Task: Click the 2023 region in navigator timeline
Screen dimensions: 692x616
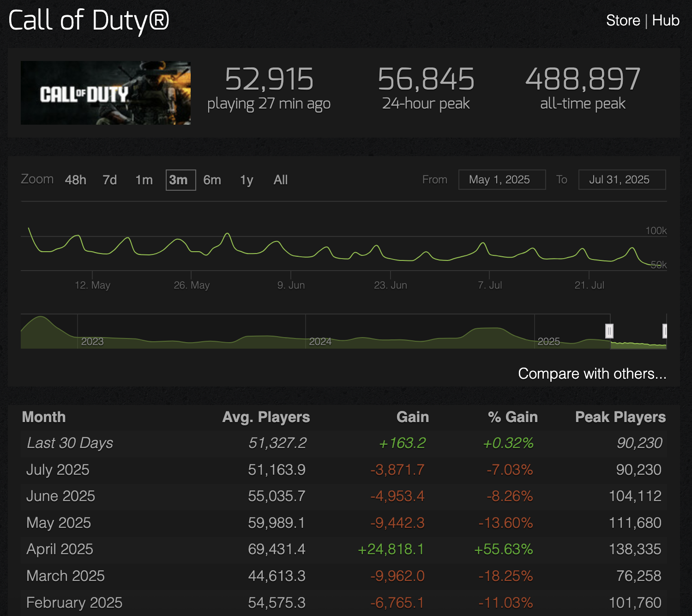Action: click(x=92, y=341)
